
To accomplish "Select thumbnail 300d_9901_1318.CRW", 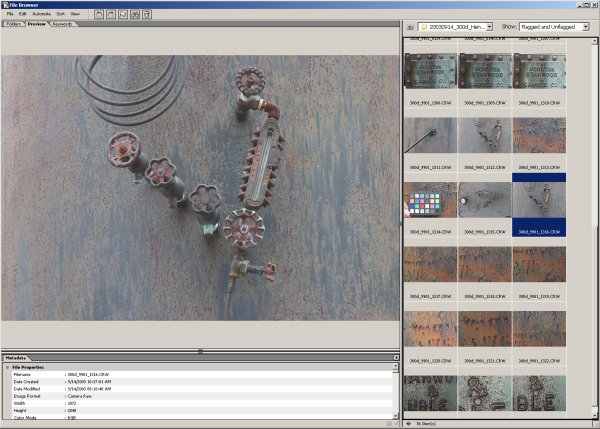I will (485, 264).
